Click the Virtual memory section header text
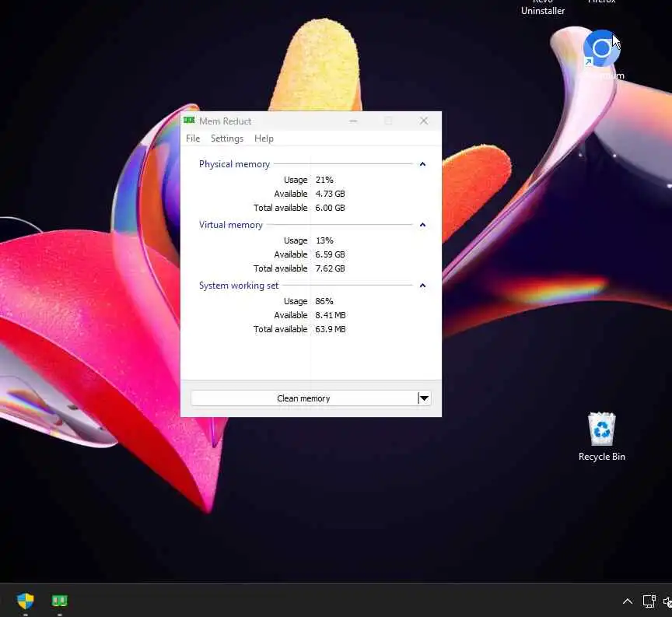The image size is (672, 617). click(230, 225)
